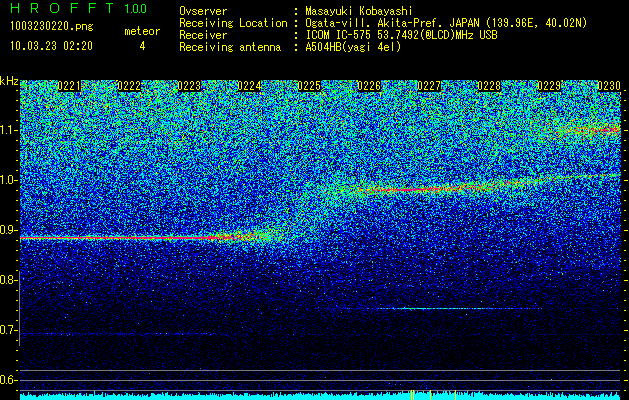Click the 0.7 frequency axis label
The height and width of the screenshot is (400, 629).
click(7, 330)
